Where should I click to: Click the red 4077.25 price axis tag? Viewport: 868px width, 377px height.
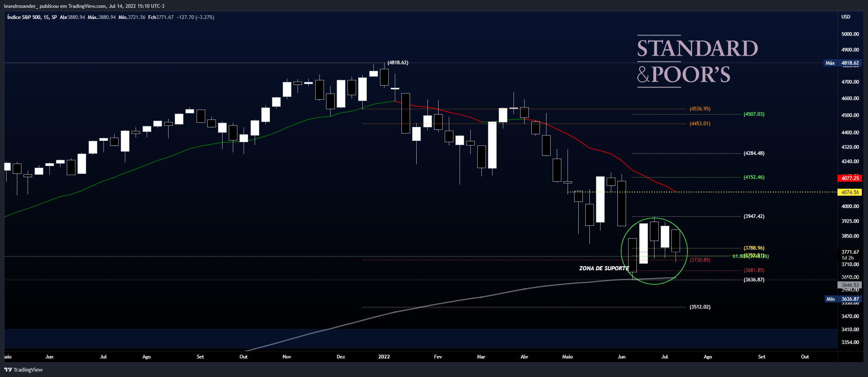[x=850, y=178]
